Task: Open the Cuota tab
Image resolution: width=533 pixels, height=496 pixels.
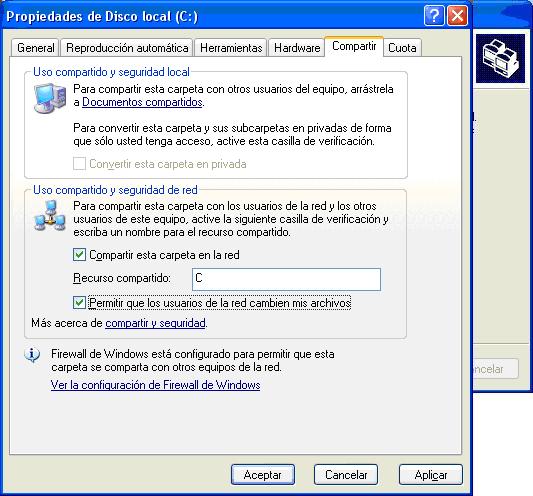Action: [402, 48]
